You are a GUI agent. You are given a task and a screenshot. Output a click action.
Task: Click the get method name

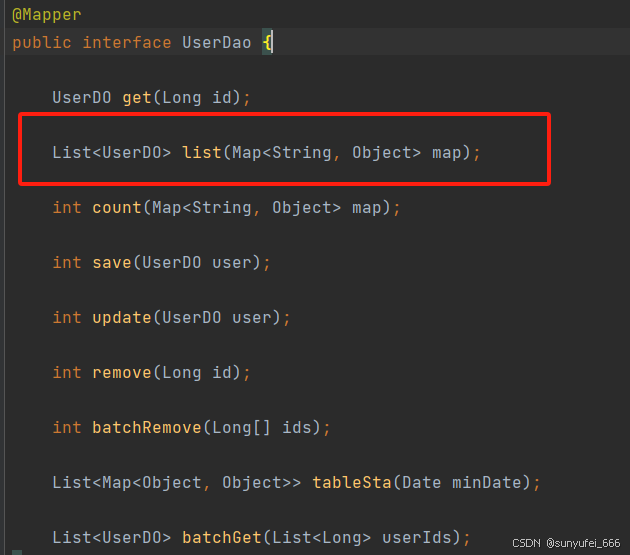(x=137, y=98)
